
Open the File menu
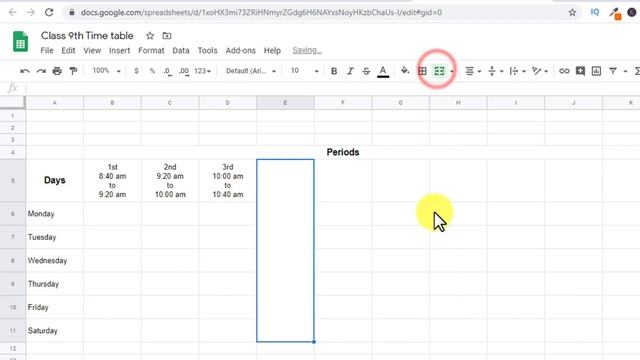[x=47, y=51]
